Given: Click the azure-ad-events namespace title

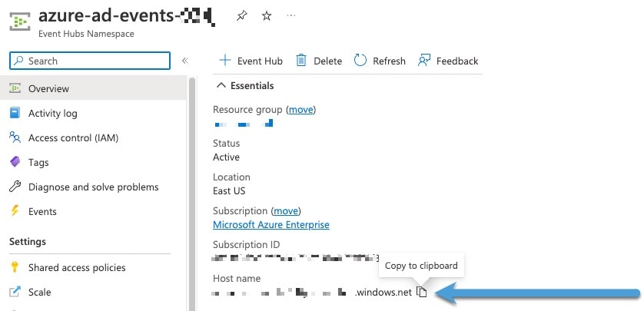Looking at the screenshot, I should 127,15.
